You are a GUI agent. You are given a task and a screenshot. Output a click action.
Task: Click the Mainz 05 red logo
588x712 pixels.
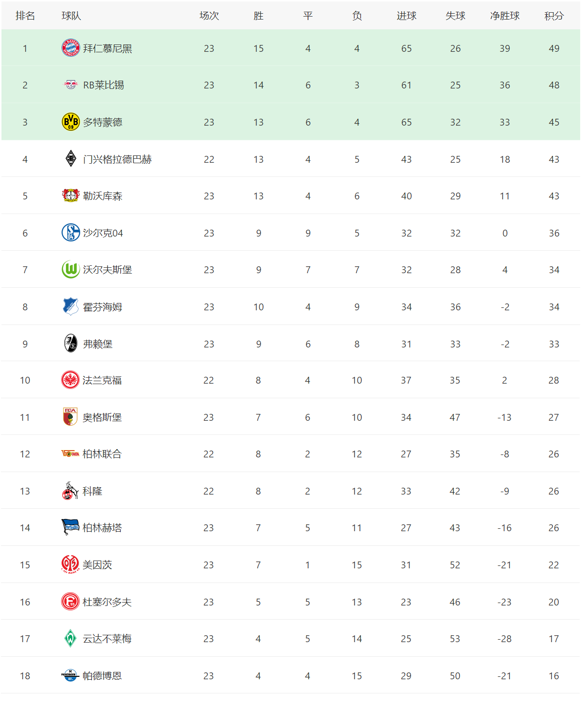(70, 564)
